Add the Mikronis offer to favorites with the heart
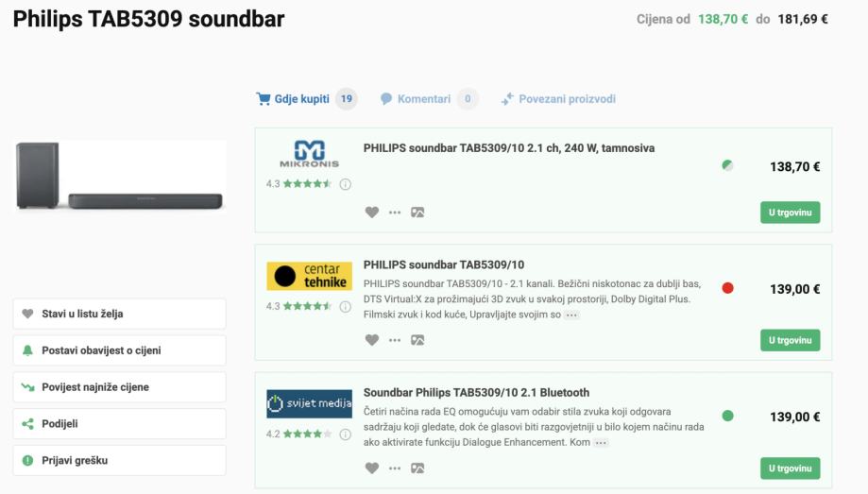The width and height of the screenshot is (868, 494). pyautogui.click(x=372, y=213)
